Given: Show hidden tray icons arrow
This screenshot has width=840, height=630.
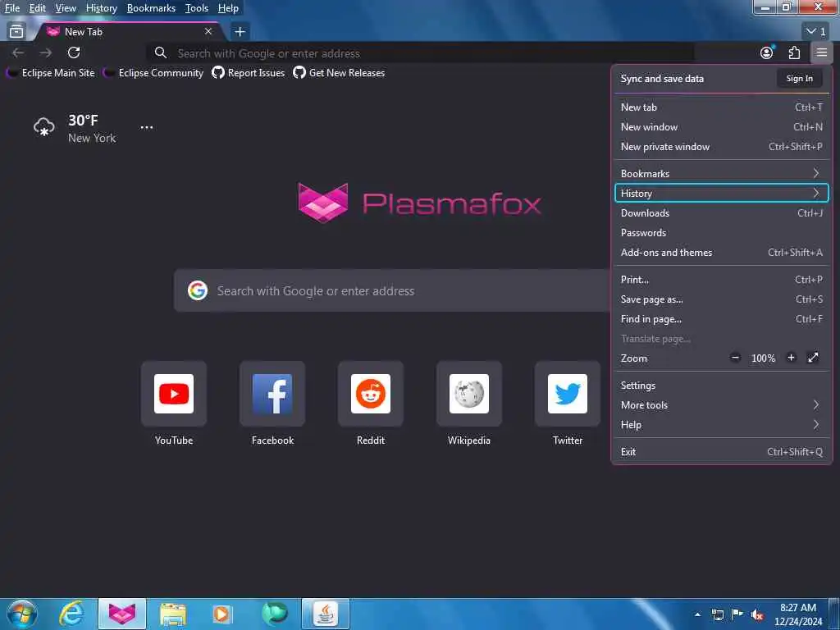Looking at the screenshot, I should coord(697,614).
